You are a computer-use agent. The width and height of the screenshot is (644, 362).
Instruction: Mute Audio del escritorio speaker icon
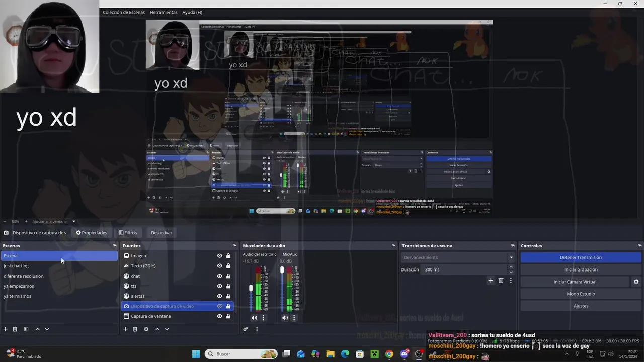(254, 318)
